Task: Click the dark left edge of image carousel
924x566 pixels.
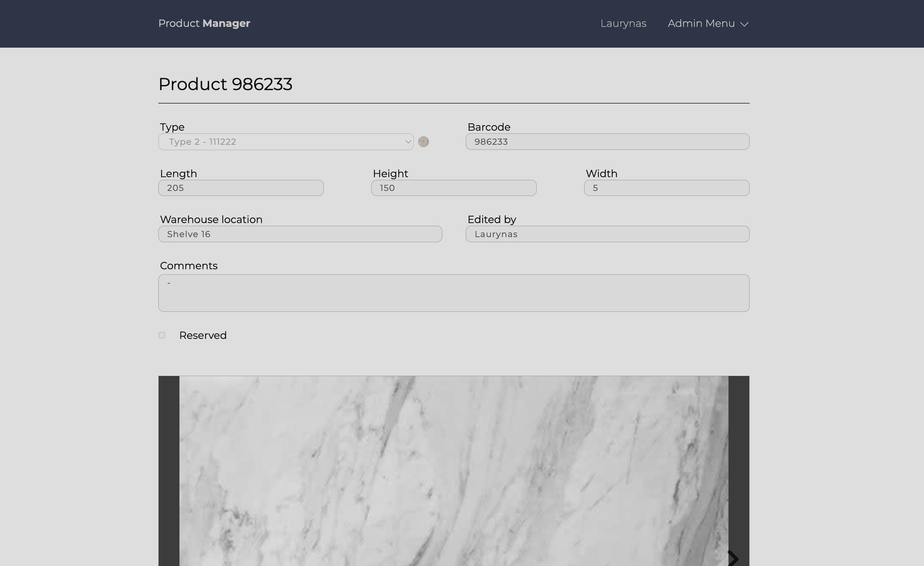Action: [169, 472]
